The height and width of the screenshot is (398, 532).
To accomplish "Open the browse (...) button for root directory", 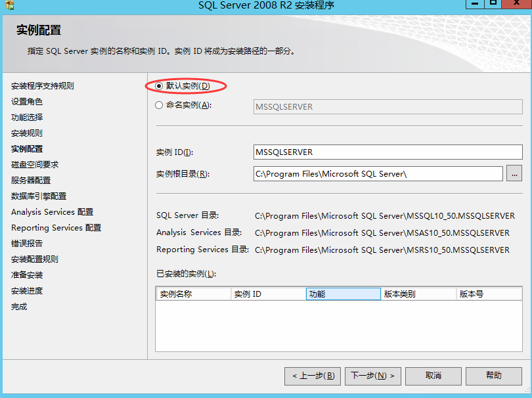I will (514, 174).
